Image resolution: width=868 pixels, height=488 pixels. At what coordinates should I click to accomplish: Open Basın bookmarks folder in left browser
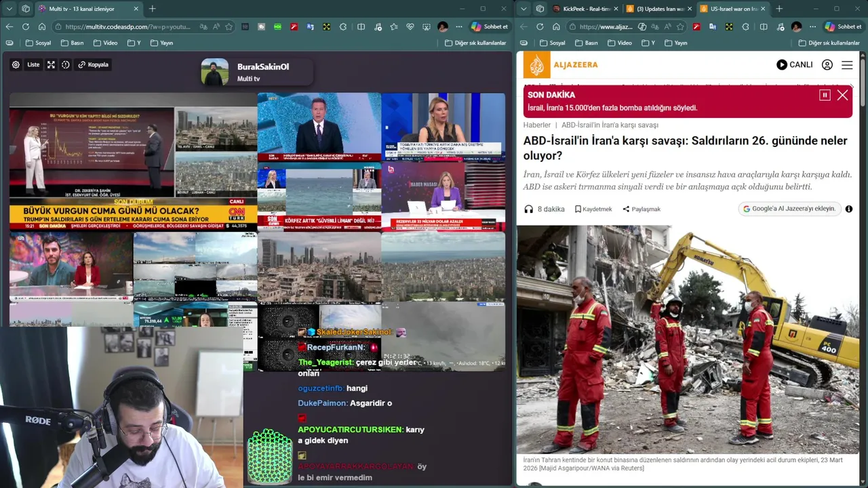[x=72, y=43]
